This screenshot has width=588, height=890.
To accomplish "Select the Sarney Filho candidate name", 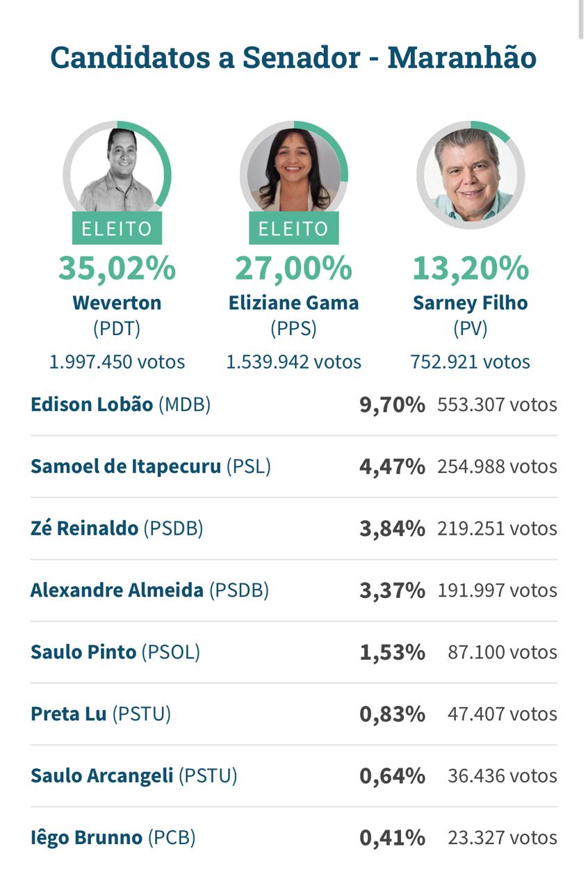I will tap(471, 302).
